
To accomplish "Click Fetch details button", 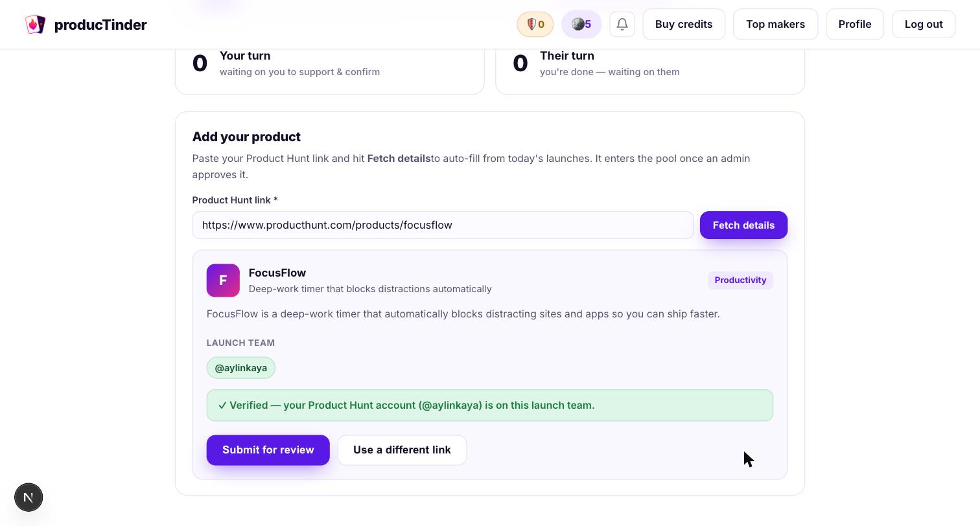I will [x=743, y=225].
